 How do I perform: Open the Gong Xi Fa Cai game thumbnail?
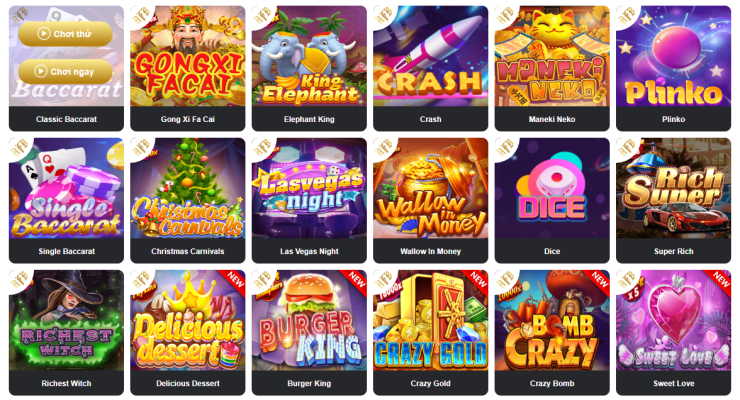pyautogui.click(x=188, y=56)
